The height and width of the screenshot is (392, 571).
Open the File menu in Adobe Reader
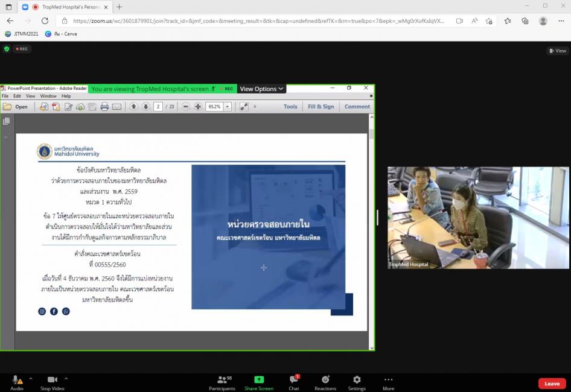click(x=5, y=96)
